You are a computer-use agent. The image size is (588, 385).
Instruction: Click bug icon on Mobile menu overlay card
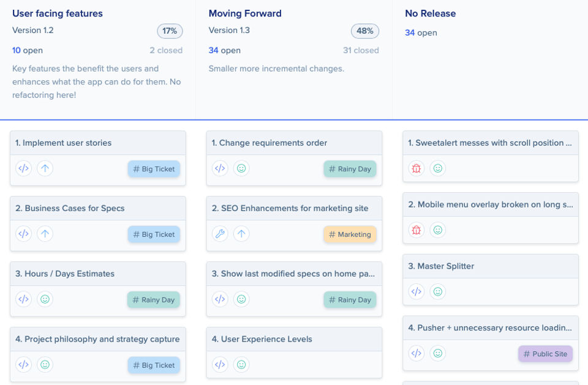[x=417, y=230]
